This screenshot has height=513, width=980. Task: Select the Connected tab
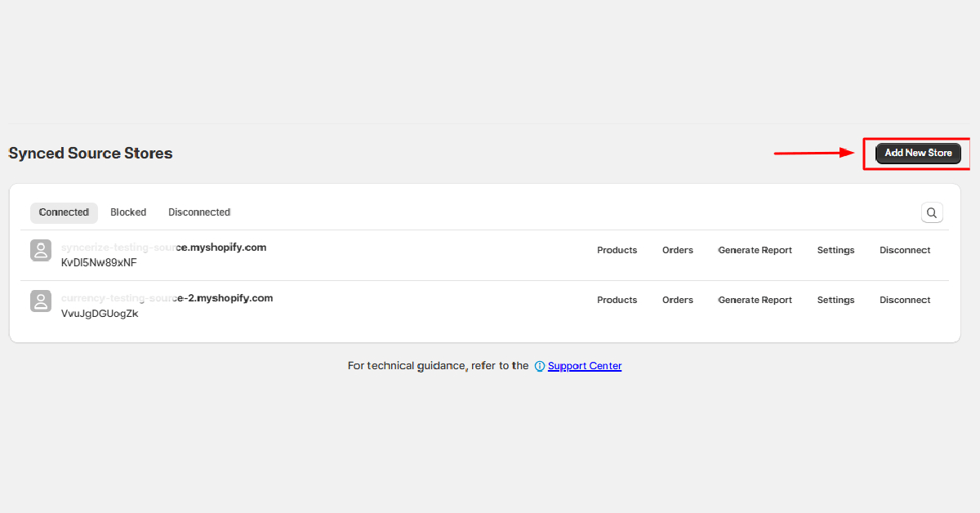coord(64,212)
